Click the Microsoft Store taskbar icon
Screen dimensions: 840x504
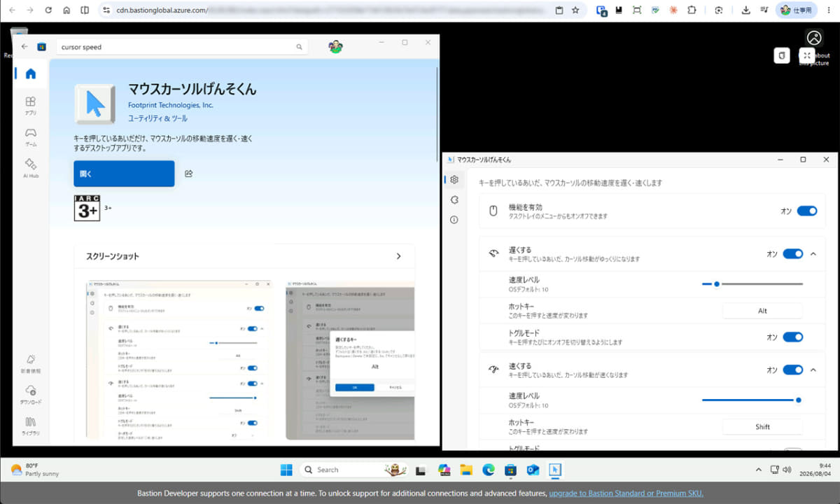tap(510, 470)
